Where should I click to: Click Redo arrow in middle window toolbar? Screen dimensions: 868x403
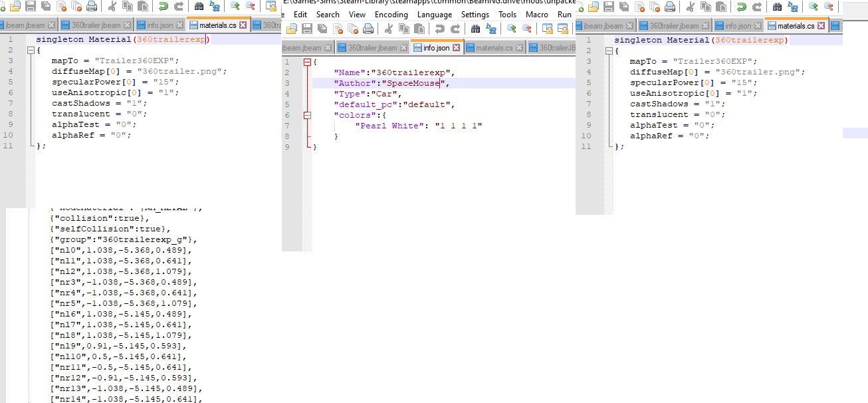point(455,29)
